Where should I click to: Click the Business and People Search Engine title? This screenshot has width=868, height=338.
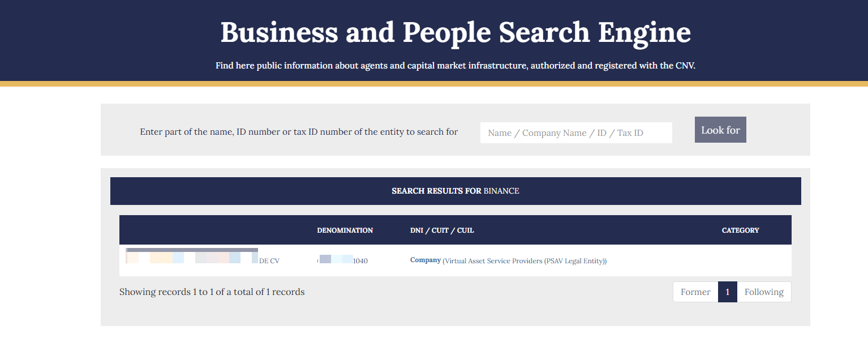coord(456,32)
